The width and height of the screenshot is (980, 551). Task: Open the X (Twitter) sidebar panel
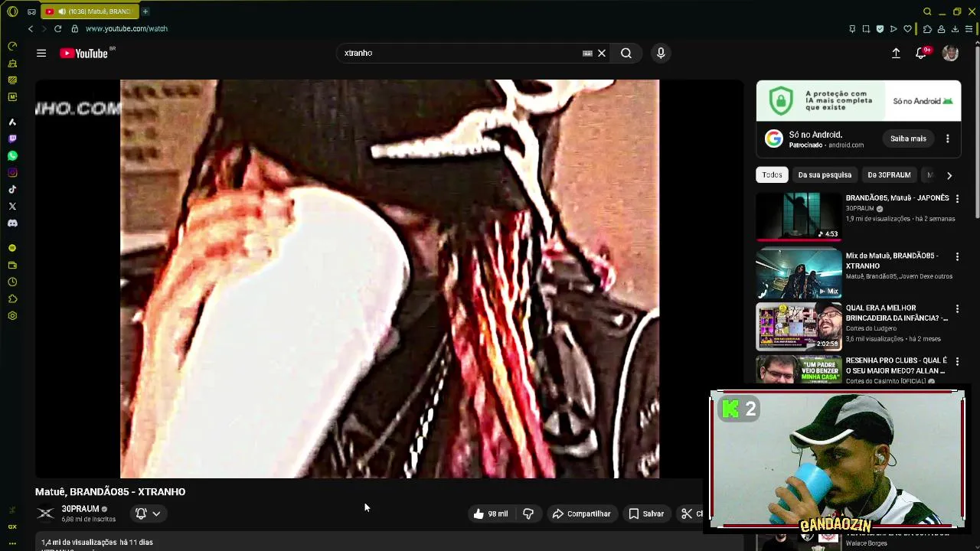[12, 206]
